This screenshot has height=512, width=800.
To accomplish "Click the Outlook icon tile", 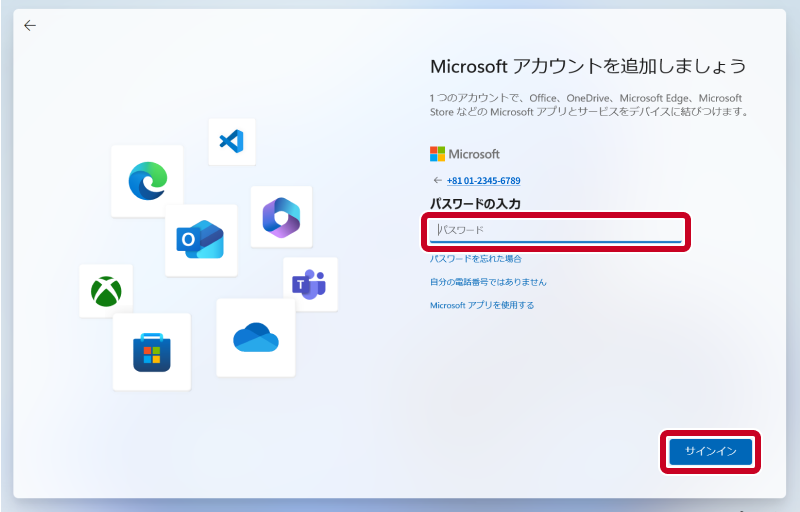I will pos(201,240).
